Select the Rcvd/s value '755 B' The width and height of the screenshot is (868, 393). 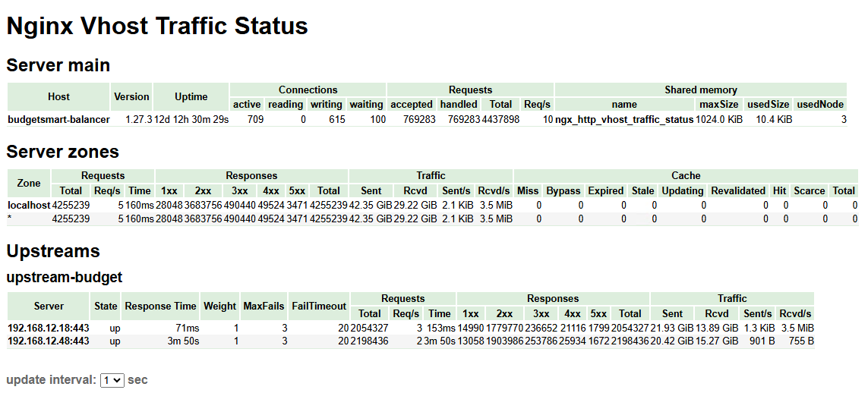click(800, 341)
